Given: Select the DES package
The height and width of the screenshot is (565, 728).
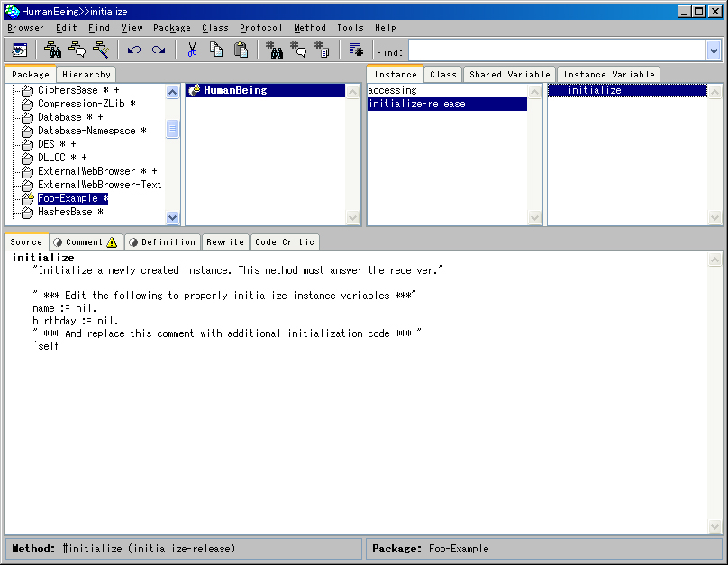Looking at the screenshot, I should tap(57, 144).
